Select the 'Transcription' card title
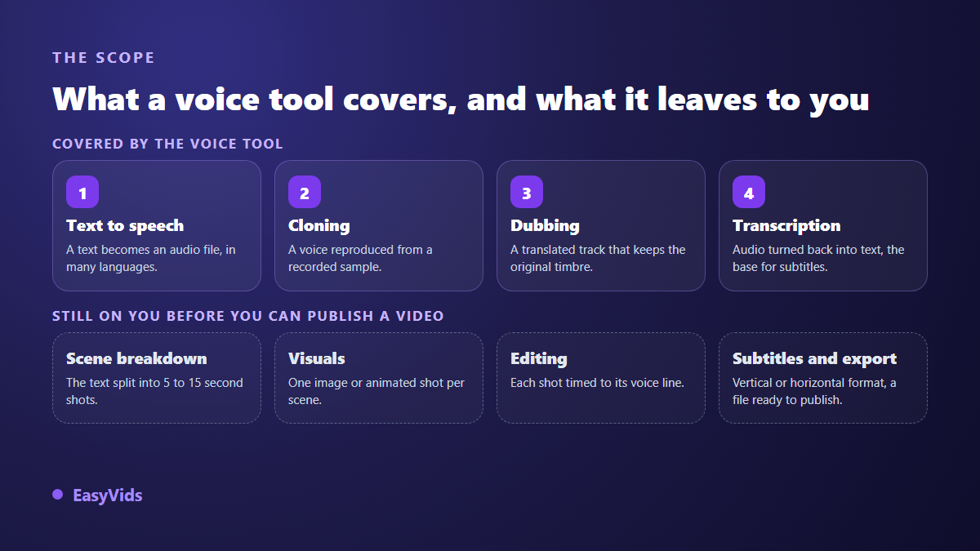 click(x=786, y=226)
